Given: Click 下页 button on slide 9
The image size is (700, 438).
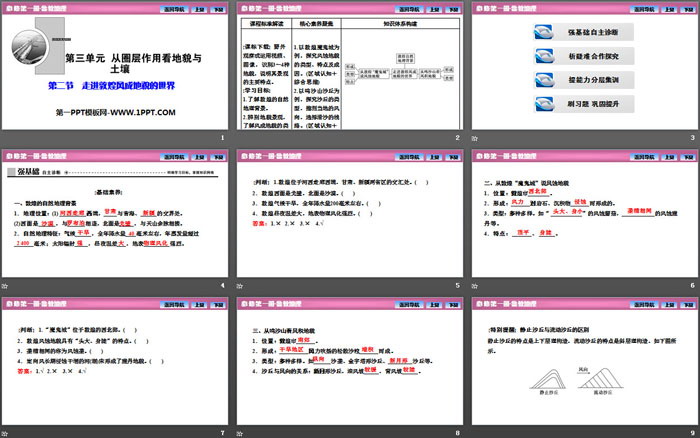Looking at the screenshot, I should [x=688, y=305].
